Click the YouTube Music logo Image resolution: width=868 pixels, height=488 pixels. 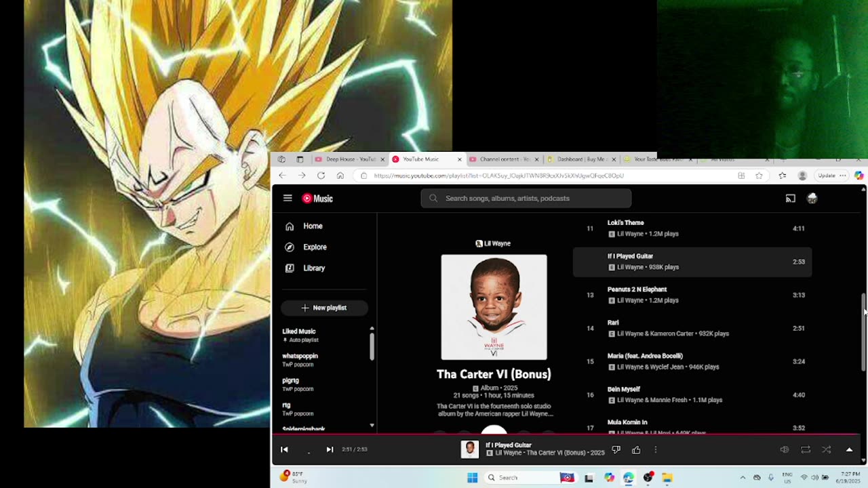pyautogui.click(x=317, y=199)
